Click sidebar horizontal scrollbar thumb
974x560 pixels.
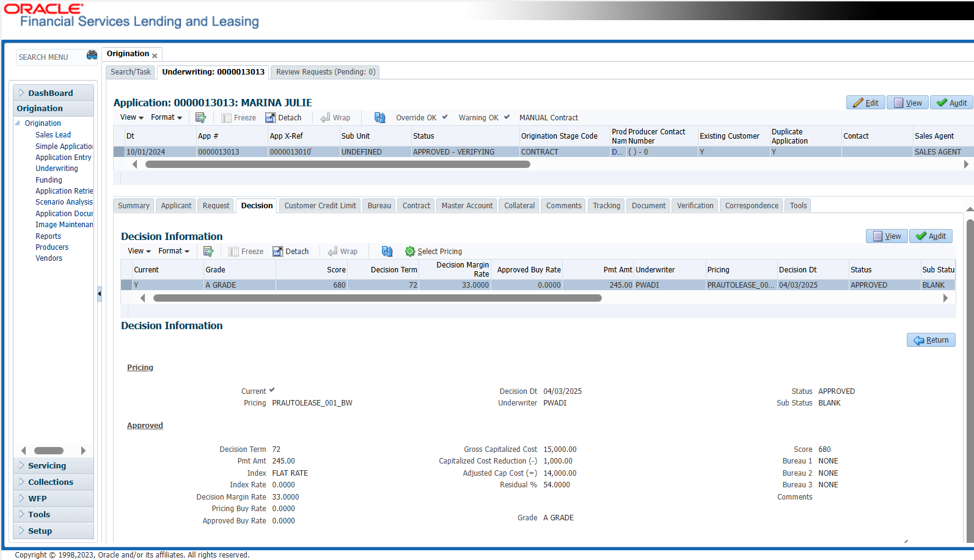pos(49,451)
